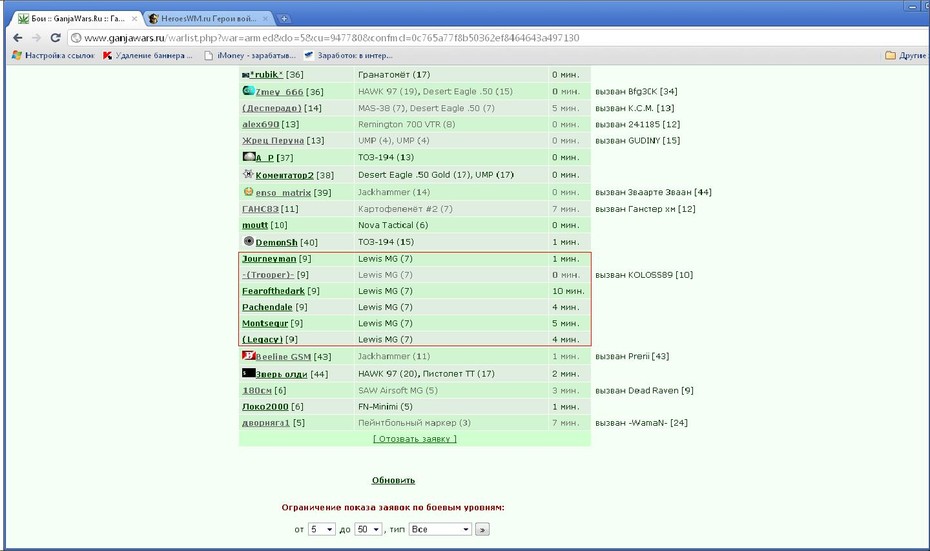Image resolution: width=930 pixels, height=551 pixels.
Task: Open the maximum level 'до' dropdown
Action: [x=368, y=529]
